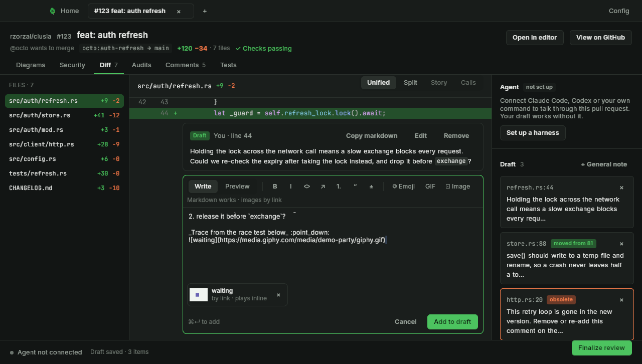
Task: Open the Audits tab
Action: 141,65
